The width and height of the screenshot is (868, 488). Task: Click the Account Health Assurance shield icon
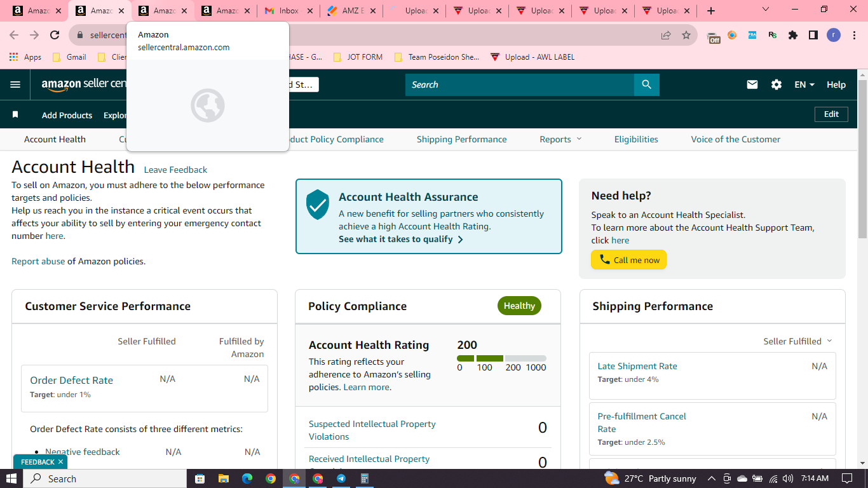[317, 205]
